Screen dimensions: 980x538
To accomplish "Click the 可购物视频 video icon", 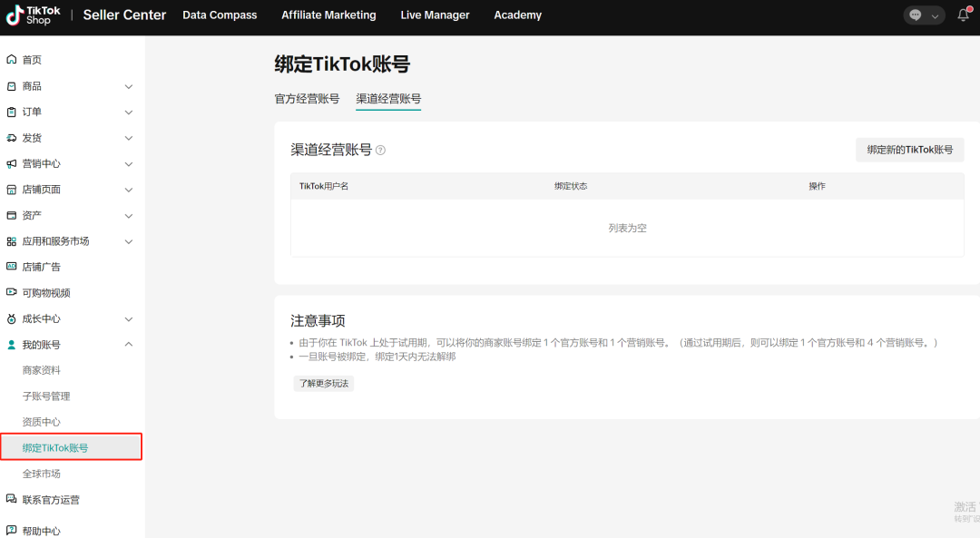I will point(12,293).
